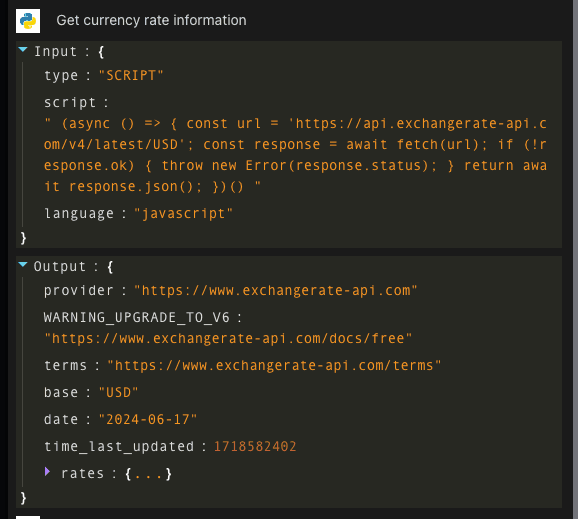
Task: Click the time_last_updated value 1718582402
Action: point(255,446)
